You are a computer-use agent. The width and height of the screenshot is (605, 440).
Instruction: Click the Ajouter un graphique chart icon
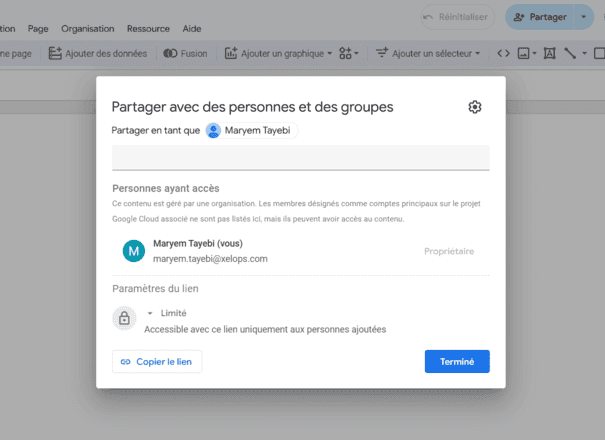[x=231, y=53]
